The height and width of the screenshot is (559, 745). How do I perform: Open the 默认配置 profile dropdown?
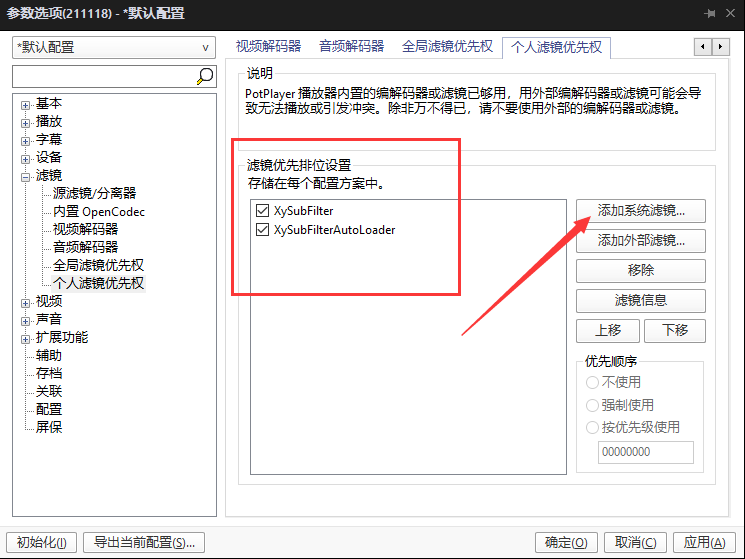tap(114, 47)
